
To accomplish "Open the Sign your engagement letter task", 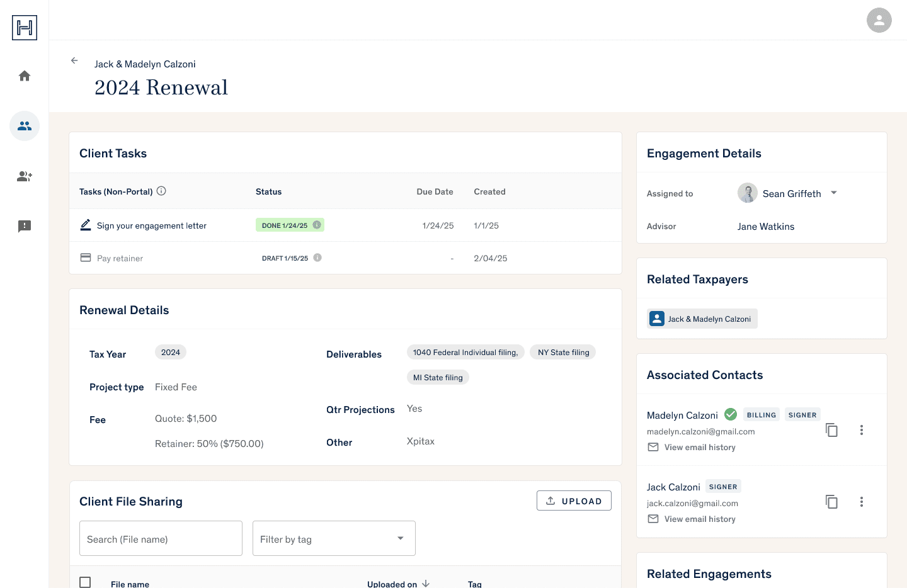I will (x=151, y=225).
